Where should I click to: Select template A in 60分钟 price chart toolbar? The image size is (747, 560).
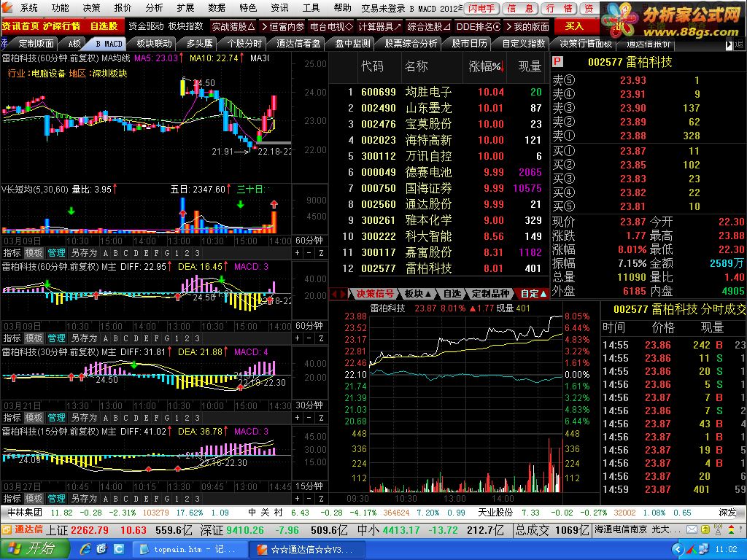[x=105, y=253]
